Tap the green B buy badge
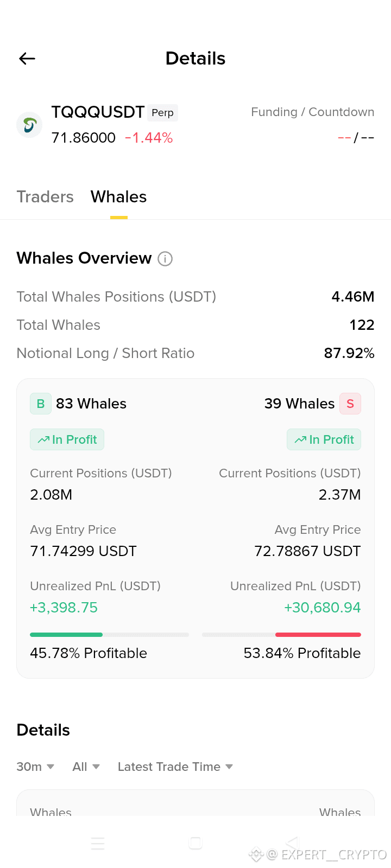 click(x=41, y=404)
